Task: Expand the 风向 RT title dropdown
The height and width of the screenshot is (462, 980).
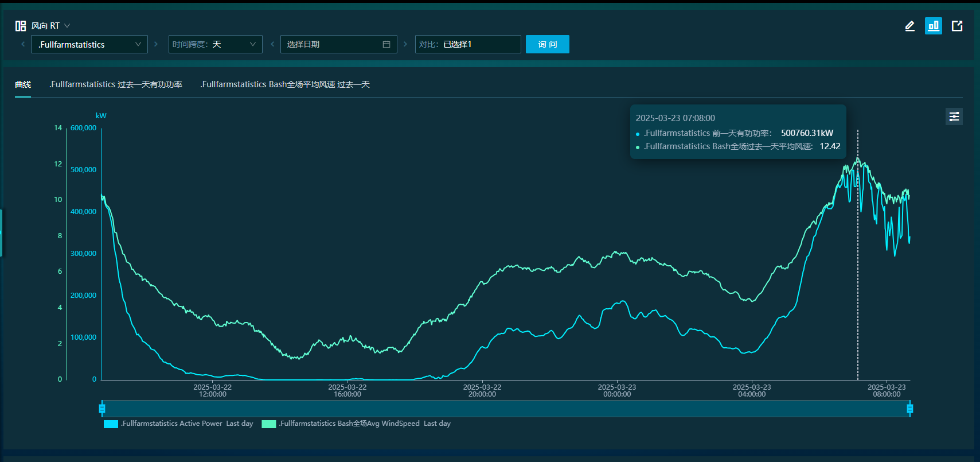Action: 67,26
